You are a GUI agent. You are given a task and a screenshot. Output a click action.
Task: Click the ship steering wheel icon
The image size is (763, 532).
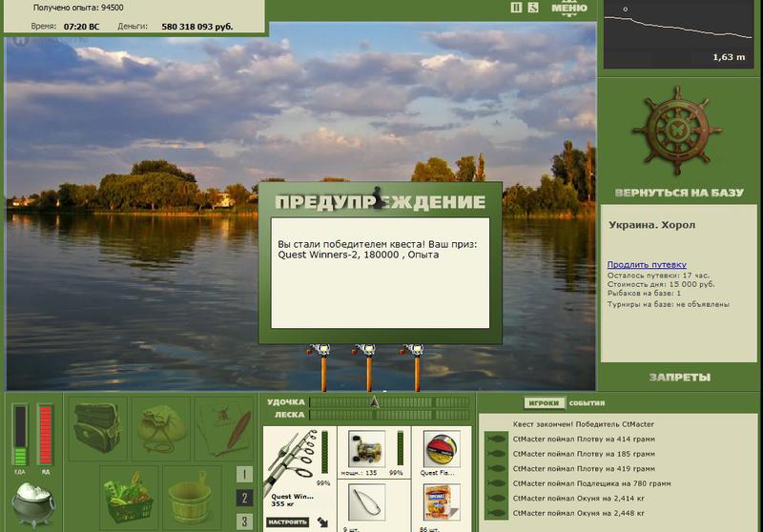click(677, 131)
